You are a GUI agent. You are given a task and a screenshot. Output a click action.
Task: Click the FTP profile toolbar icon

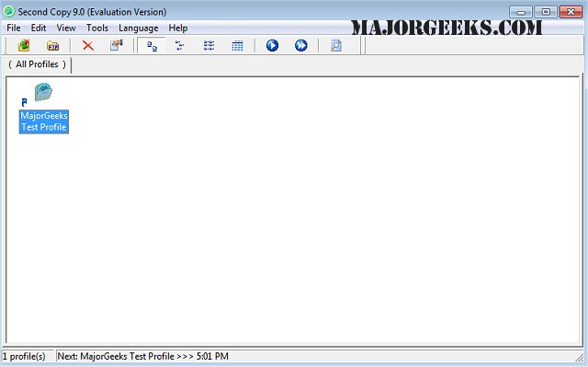53,46
